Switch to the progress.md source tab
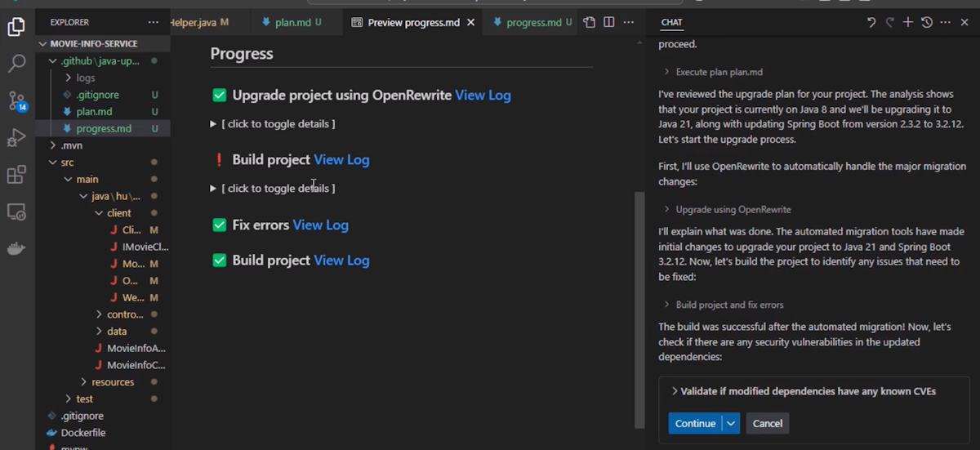980x450 pixels. pos(533,22)
